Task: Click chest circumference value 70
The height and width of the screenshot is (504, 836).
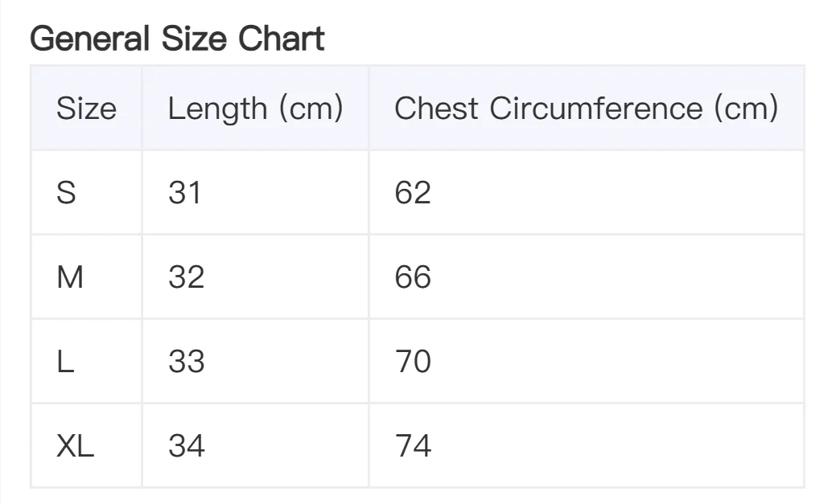Action: [x=413, y=362]
